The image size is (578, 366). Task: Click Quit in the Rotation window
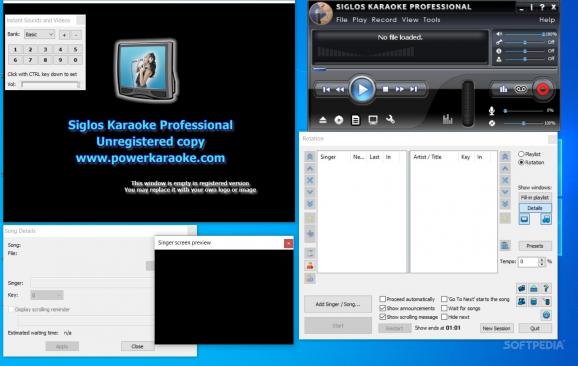point(535,328)
